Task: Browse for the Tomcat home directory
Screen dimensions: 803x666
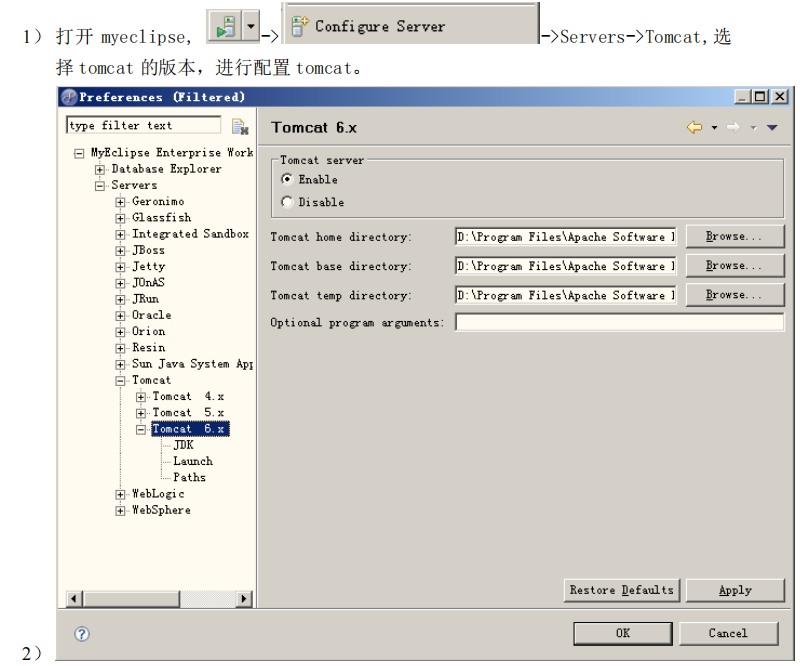Action: (x=734, y=236)
